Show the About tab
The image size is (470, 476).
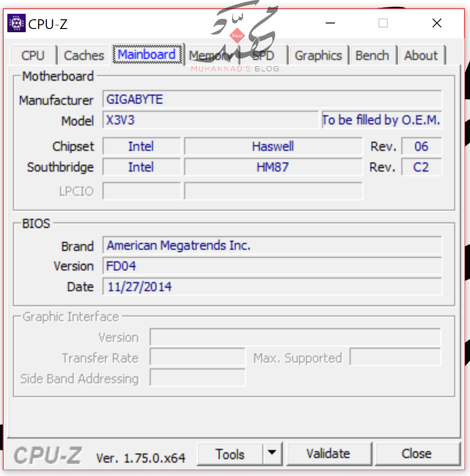tap(421, 56)
